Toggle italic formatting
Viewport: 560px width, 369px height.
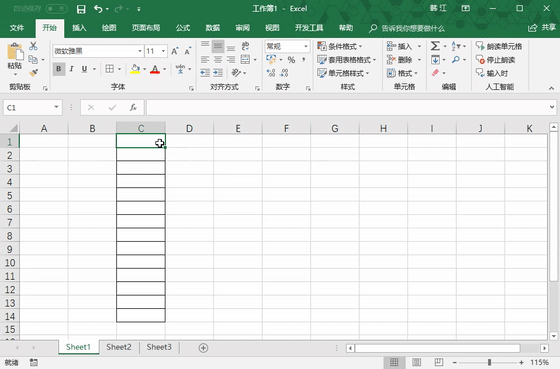coord(71,69)
